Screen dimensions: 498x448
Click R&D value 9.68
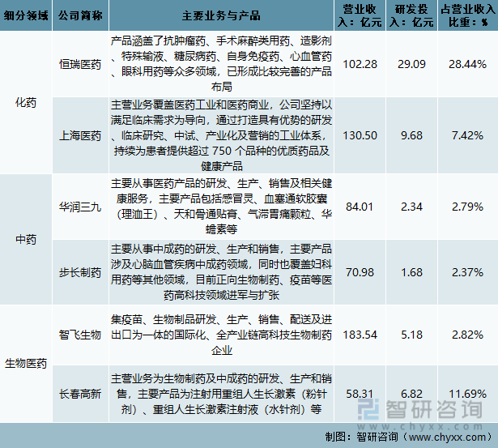[411, 135]
